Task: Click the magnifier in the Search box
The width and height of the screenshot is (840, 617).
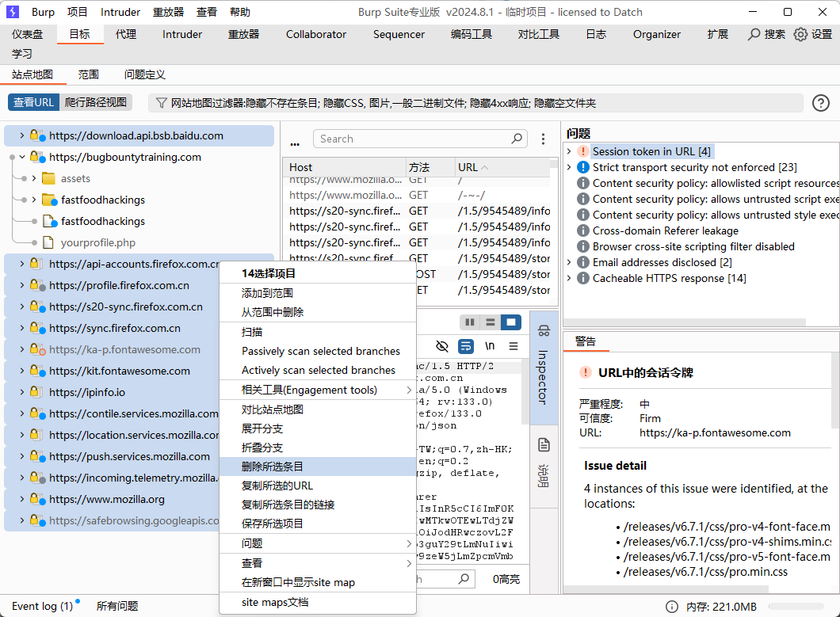Action: point(517,139)
